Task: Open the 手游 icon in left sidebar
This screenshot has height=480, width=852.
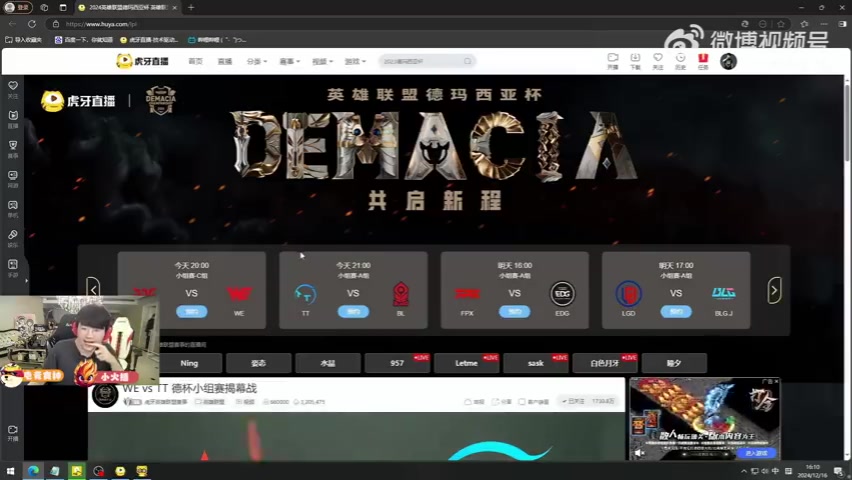Action: click(13, 269)
